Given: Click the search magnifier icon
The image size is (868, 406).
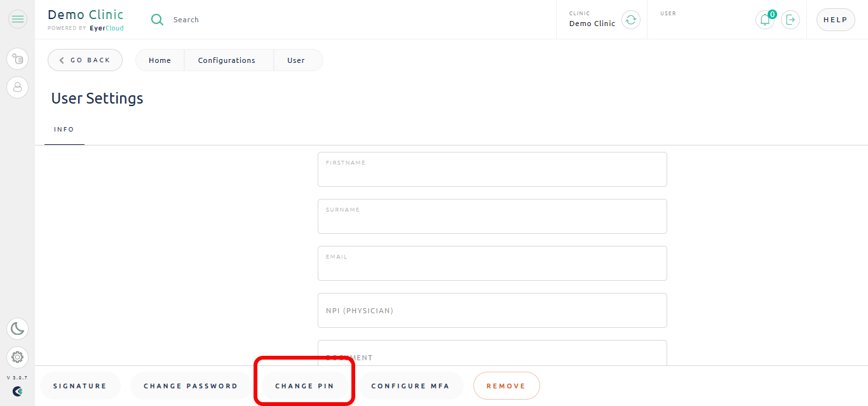Looking at the screenshot, I should pyautogui.click(x=157, y=20).
